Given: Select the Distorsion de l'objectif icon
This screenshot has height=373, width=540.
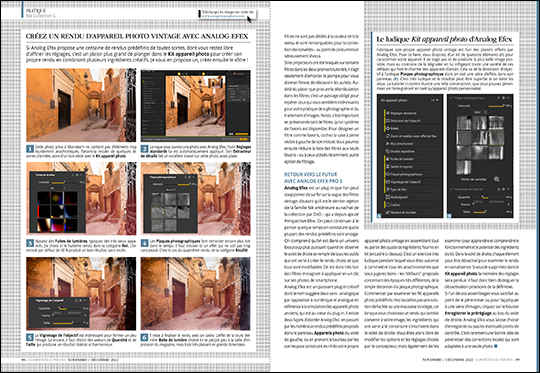Looking at the screenshot, I should point(387,121).
